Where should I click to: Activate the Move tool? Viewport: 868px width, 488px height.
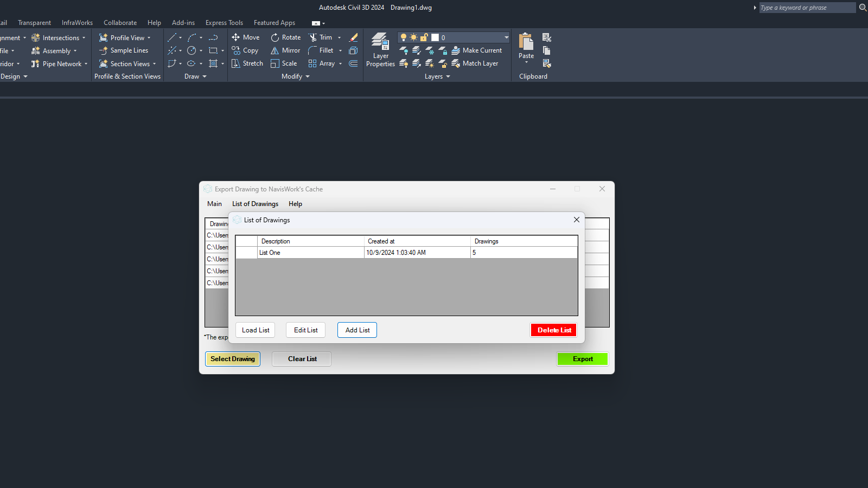pos(245,37)
